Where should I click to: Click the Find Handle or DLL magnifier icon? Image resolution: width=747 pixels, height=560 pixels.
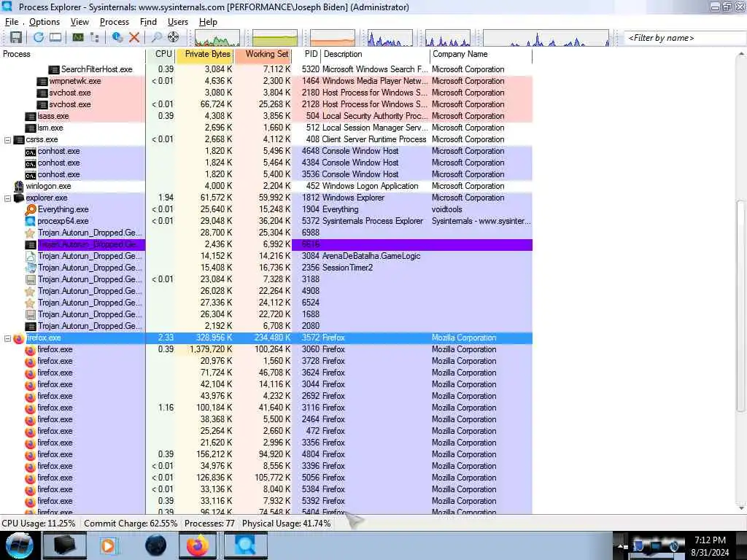[x=156, y=38]
